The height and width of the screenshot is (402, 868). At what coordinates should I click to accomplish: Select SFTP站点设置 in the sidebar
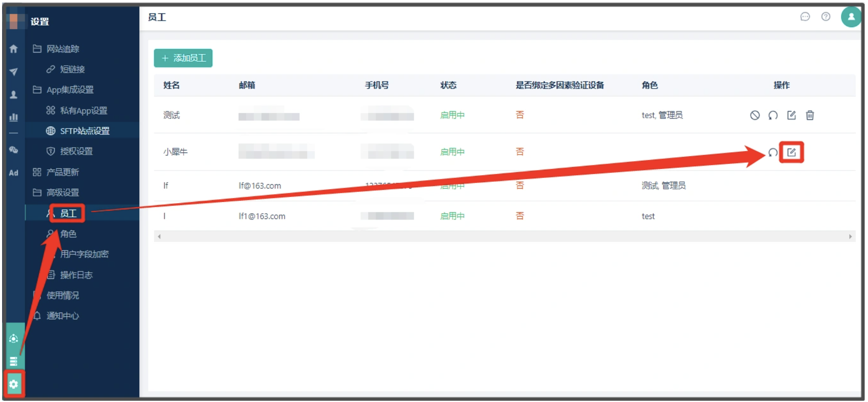click(84, 131)
